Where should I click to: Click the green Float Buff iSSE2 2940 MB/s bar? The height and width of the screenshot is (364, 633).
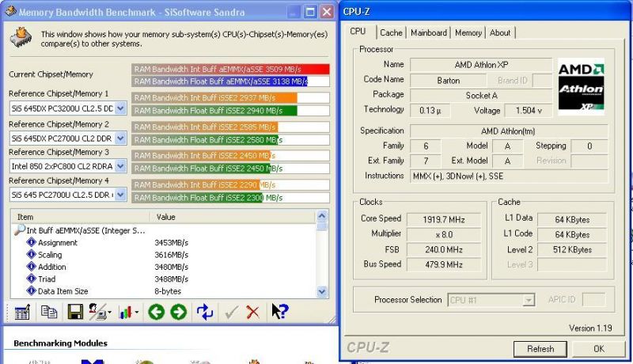[214, 111]
